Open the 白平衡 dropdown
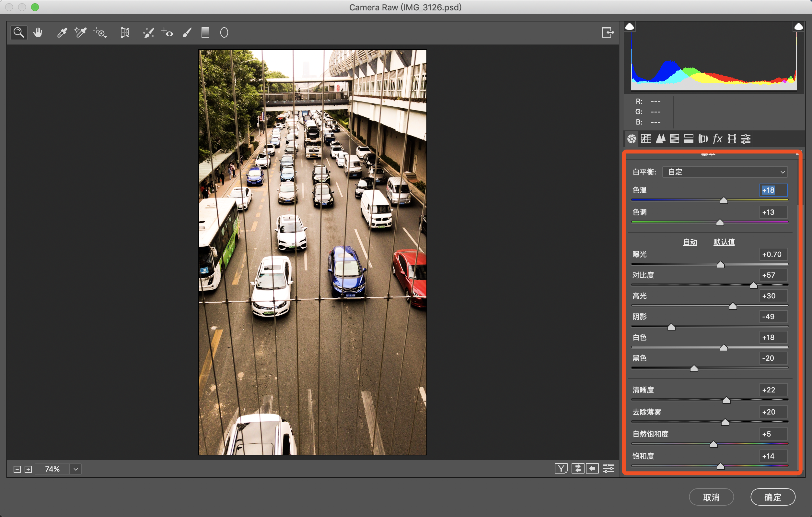 point(725,172)
